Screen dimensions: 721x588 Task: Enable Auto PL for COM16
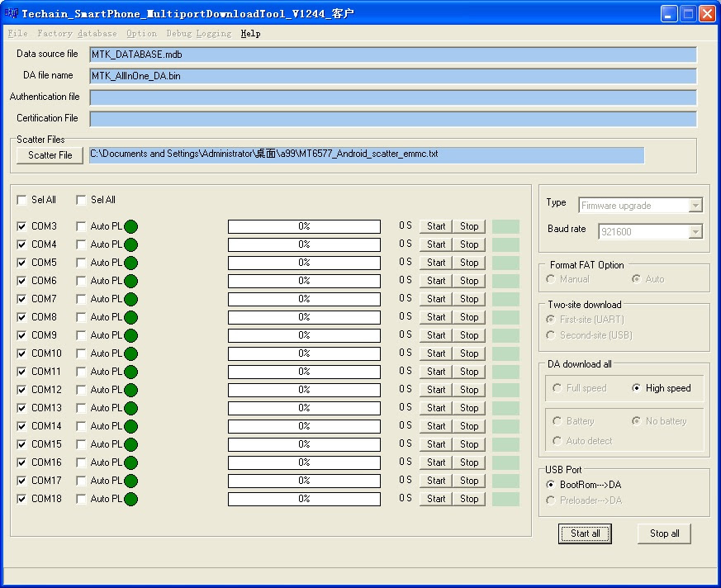[81, 462]
